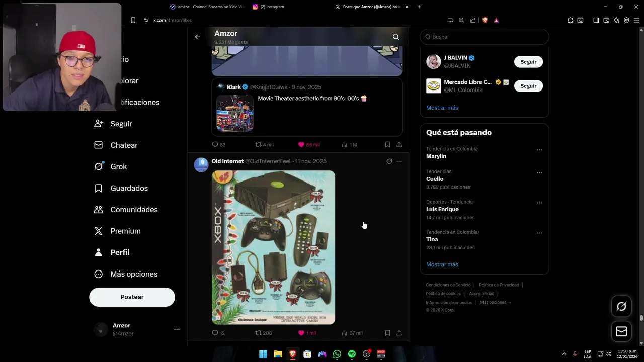The width and height of the screenshot is (644, 362).
Task: Click the Brave Shields lion icon
Action: tap(485, 20)
